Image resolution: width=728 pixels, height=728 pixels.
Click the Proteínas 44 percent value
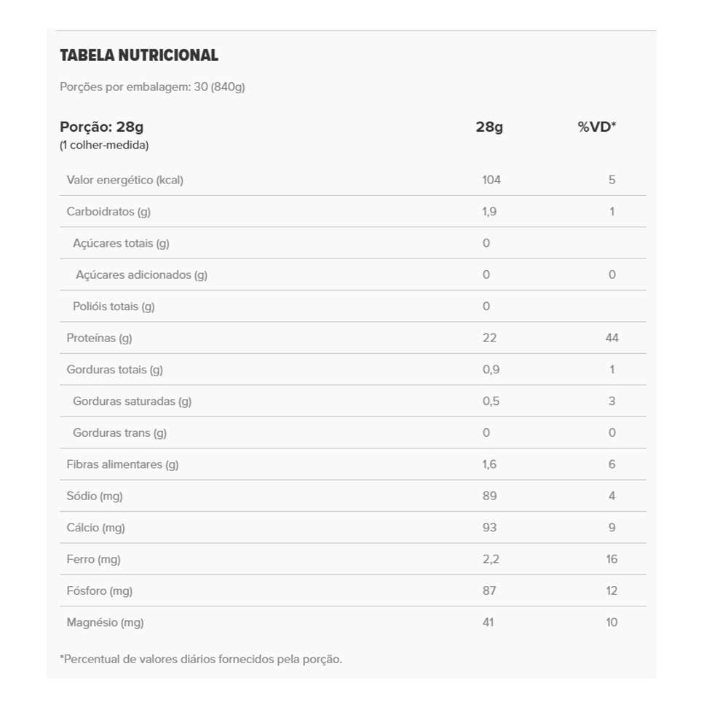[612, 338]
